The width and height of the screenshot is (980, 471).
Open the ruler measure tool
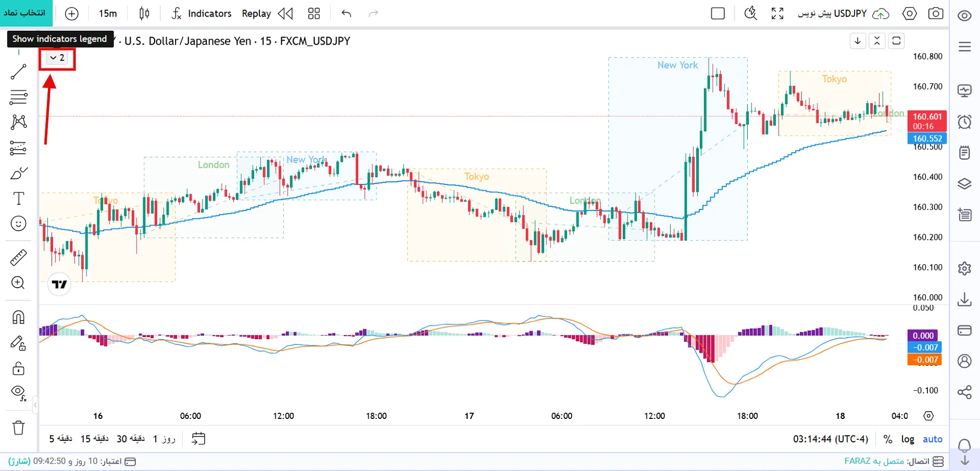pyautogui.click(x=18, y=257)
